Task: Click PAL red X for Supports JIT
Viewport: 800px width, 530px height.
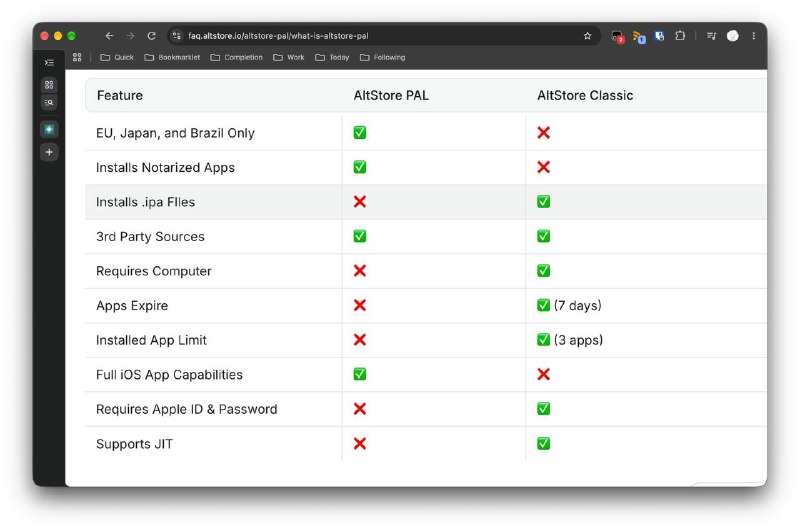Action: [x=360, y=443]
